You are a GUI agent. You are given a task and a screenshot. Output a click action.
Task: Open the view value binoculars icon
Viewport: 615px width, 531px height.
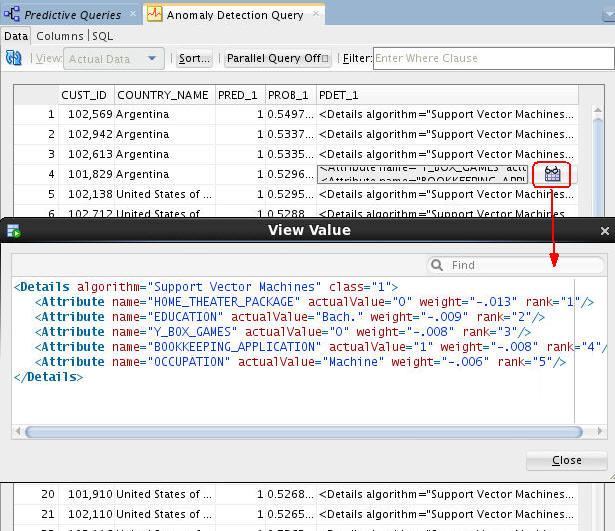(551, 174)
